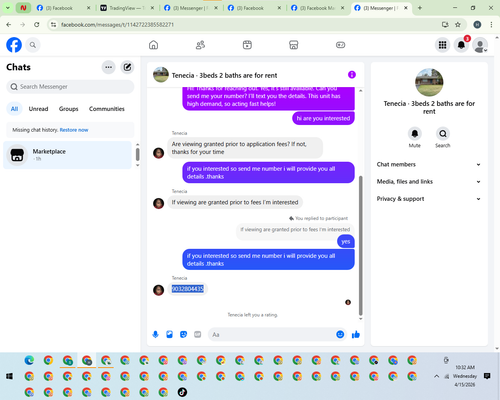Open the Gaming icon in top navigation
The image size is (500, 400).
[340, 45]
